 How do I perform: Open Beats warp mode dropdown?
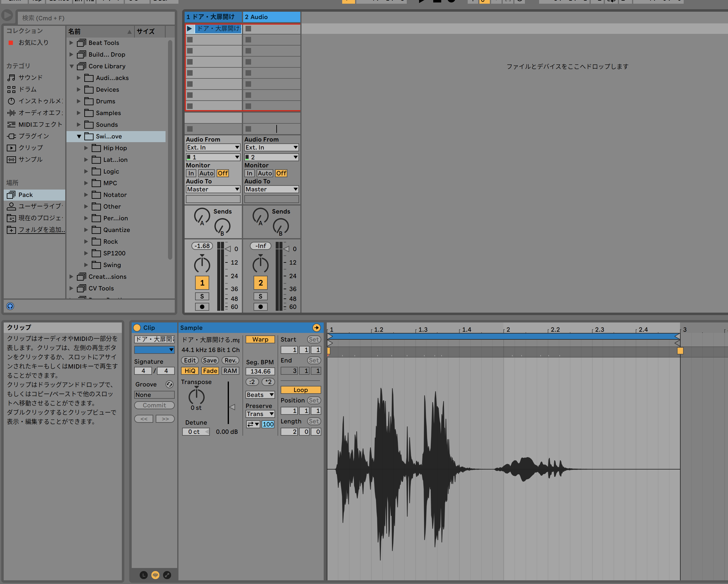(260, 395)
